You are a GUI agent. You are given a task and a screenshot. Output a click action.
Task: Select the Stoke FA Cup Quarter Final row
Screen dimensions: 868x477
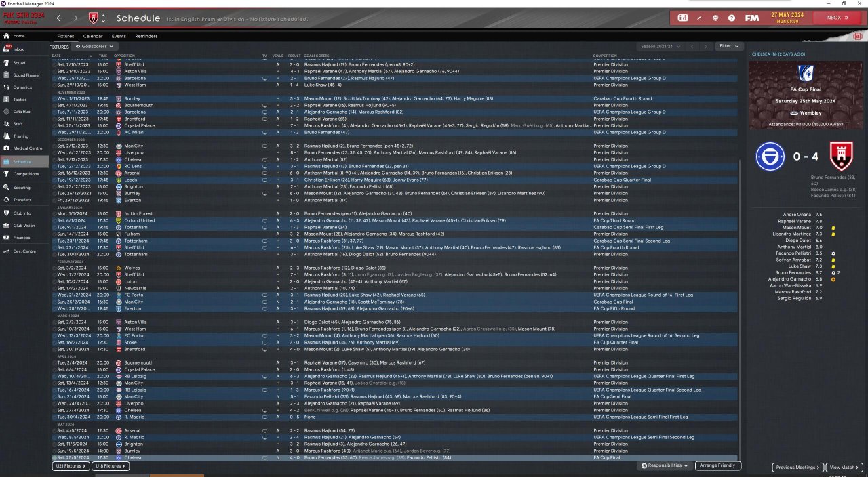[x=395, y=342]
